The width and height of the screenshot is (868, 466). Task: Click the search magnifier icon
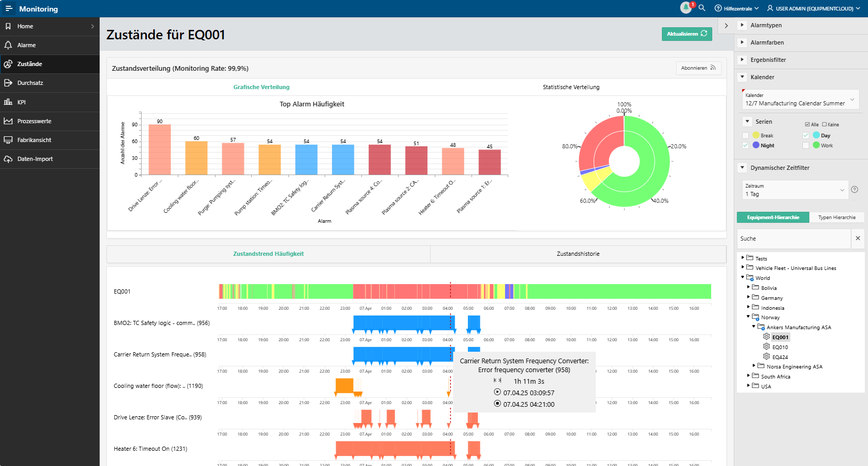tap(702, 8)
